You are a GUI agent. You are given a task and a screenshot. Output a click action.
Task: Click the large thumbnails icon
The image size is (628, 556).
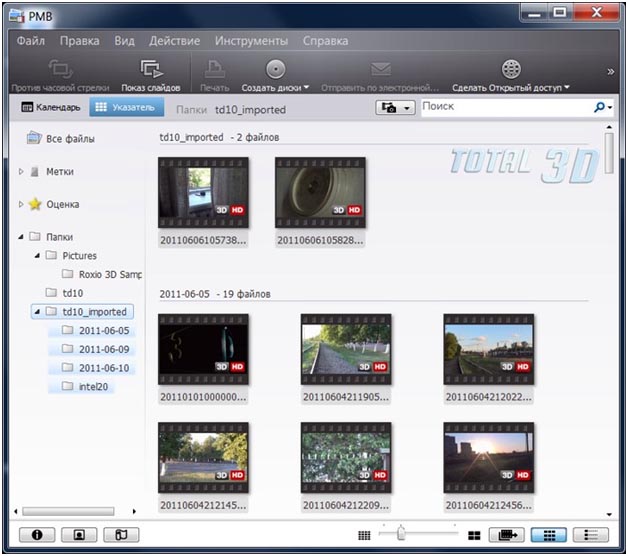pyautogui.click(x=474, y=536)
